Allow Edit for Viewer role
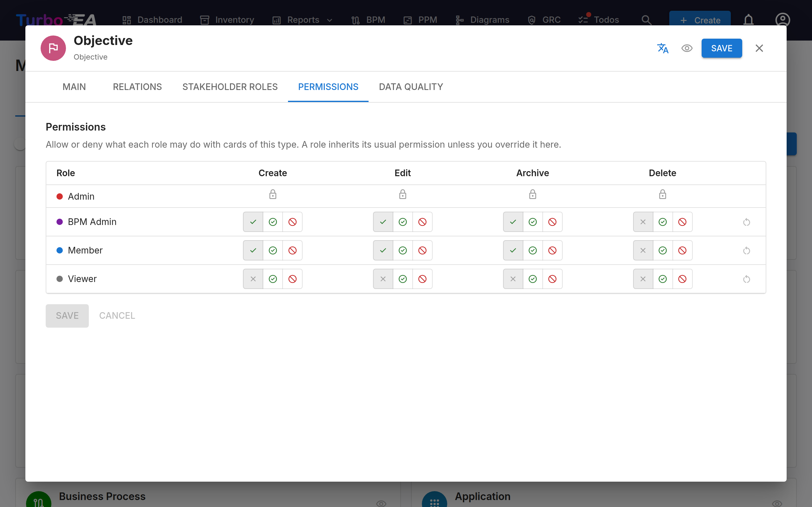This screenshot has height=507, width=812. coord(403,279)
